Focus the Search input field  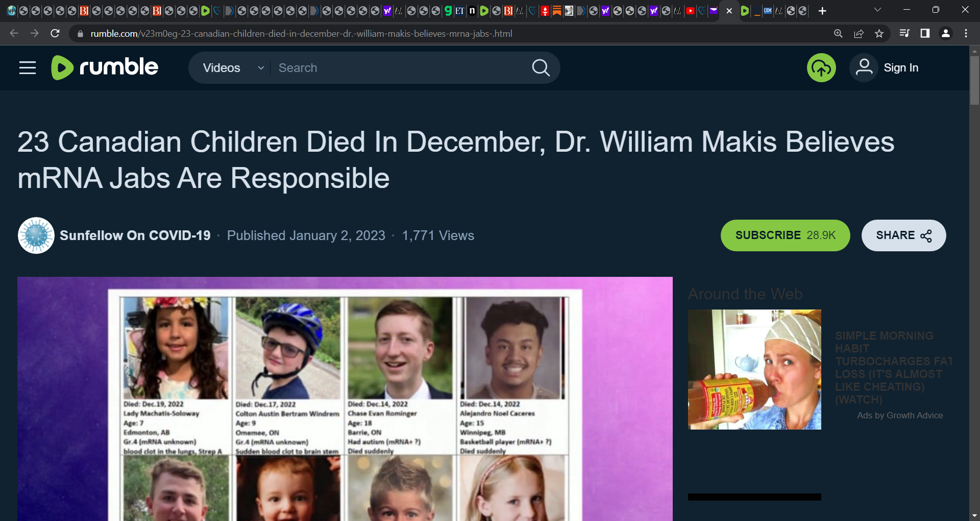click(398, 68)
